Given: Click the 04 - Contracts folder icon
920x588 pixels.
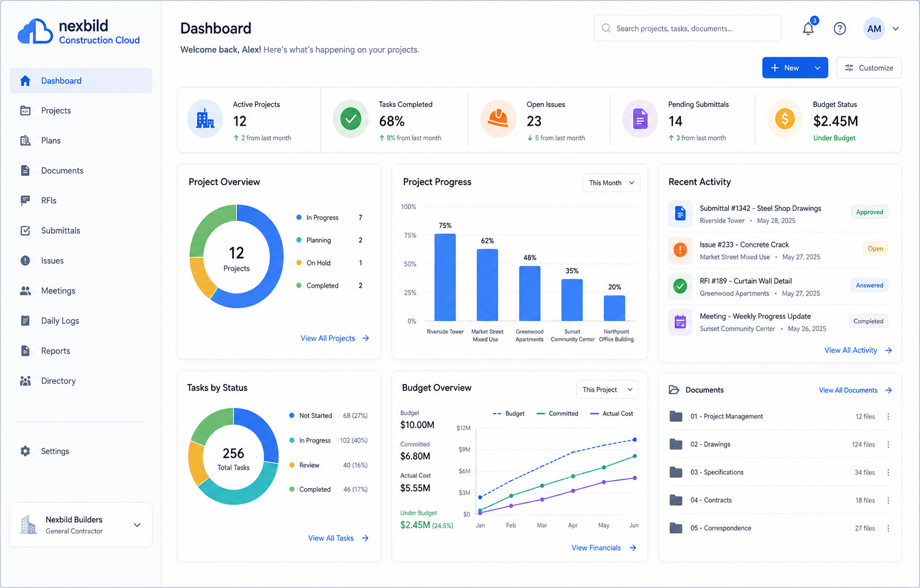Looking at the screenshot, I should pos(676,500).
